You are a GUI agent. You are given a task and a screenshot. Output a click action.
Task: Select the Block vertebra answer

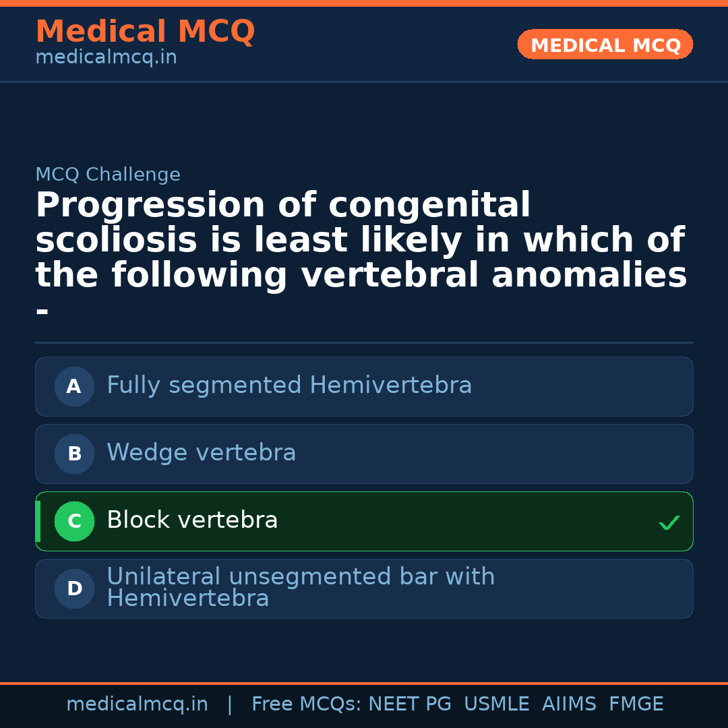(x=192, y=520)
